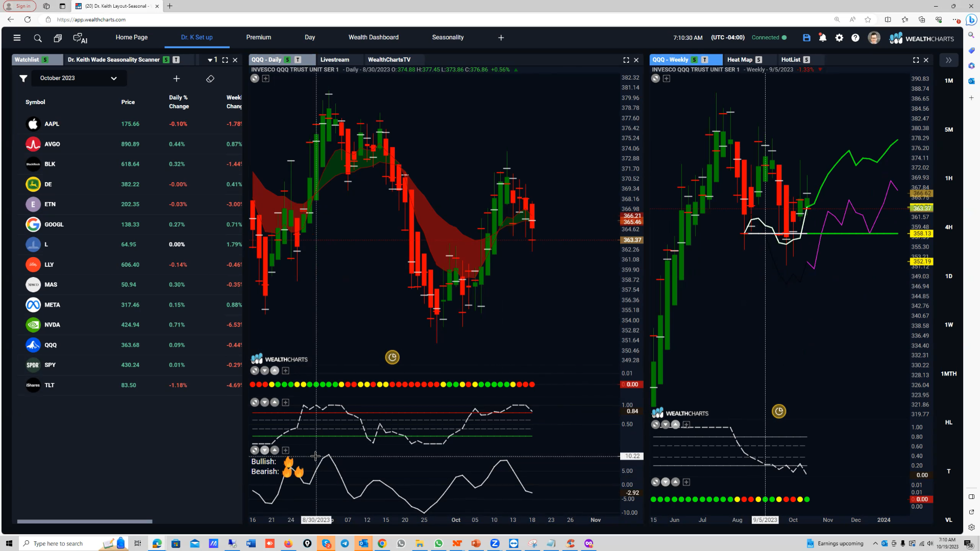Switch to the Home Page tab
This screenshot has height=551, width=980.
point(132,38)
